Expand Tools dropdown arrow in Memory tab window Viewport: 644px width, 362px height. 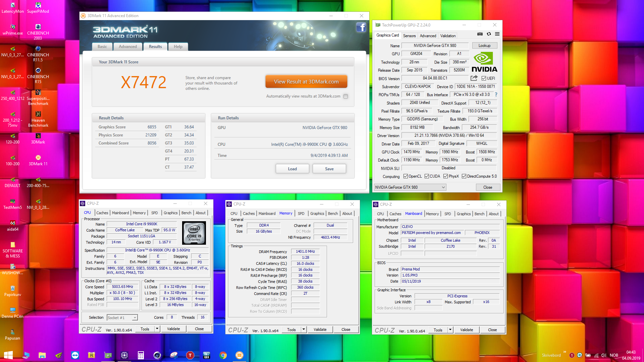304,330
